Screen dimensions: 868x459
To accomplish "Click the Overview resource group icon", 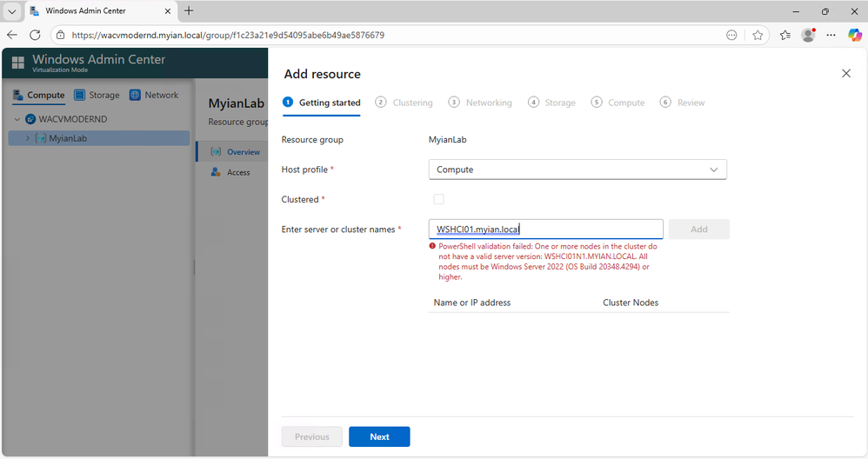I will tap(216, 151).
